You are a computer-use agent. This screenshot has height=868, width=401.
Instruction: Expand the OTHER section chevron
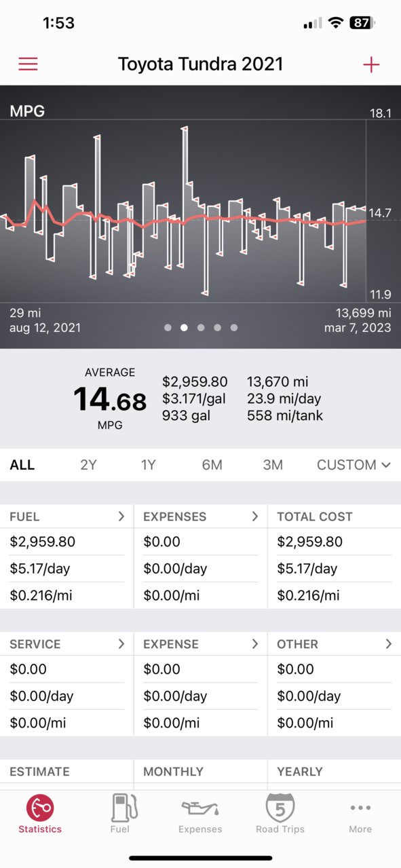[388, 644]
